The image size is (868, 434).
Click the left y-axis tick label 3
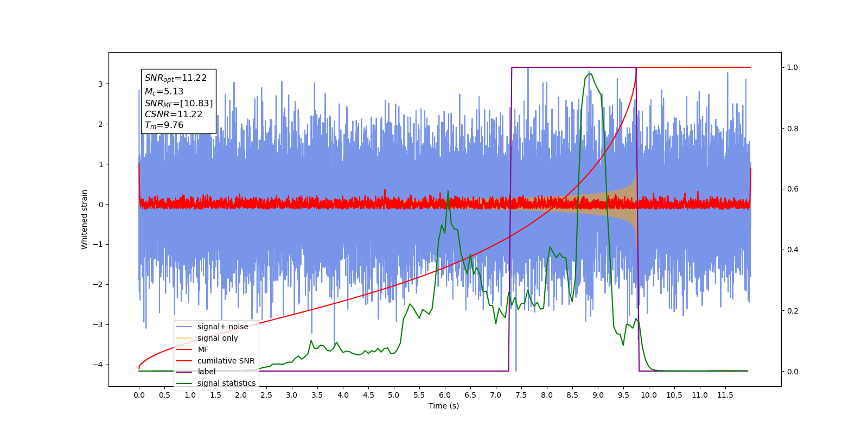coord(100,84)
